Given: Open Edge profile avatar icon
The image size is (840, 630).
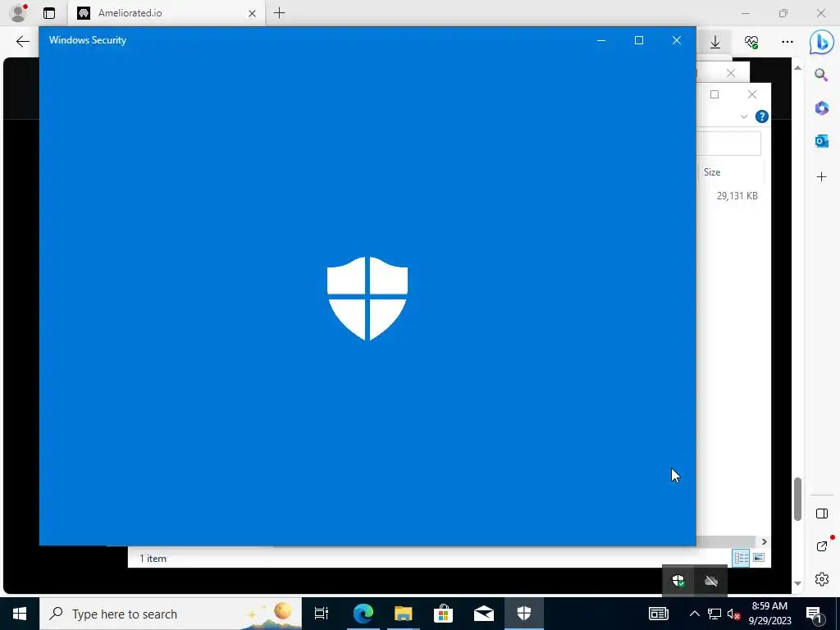Looking at the screenshot, I should pos(18,13).
